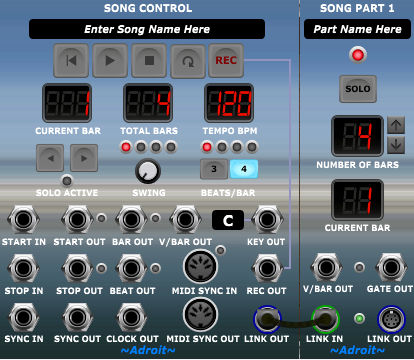This screenshot has height=360, width=414.
Task: Toggle the SOLO button on Song Part 1
Action: [358, 89]
